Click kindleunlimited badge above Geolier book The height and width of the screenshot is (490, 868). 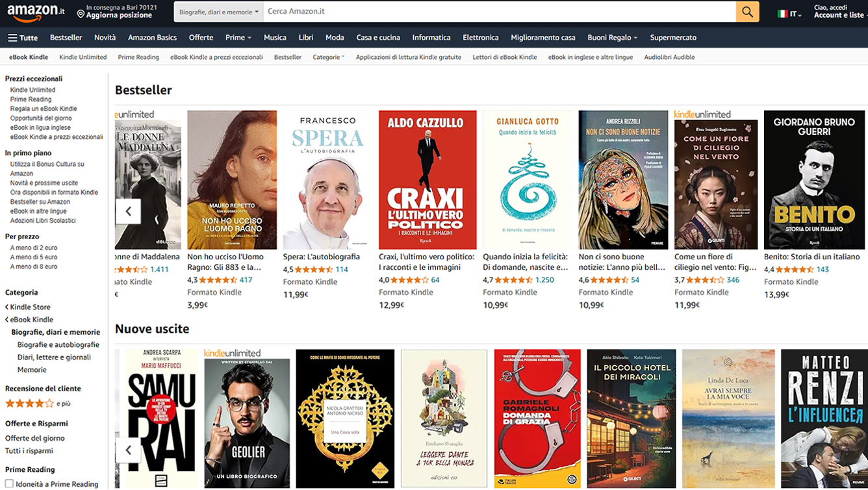tap(232, 353)
